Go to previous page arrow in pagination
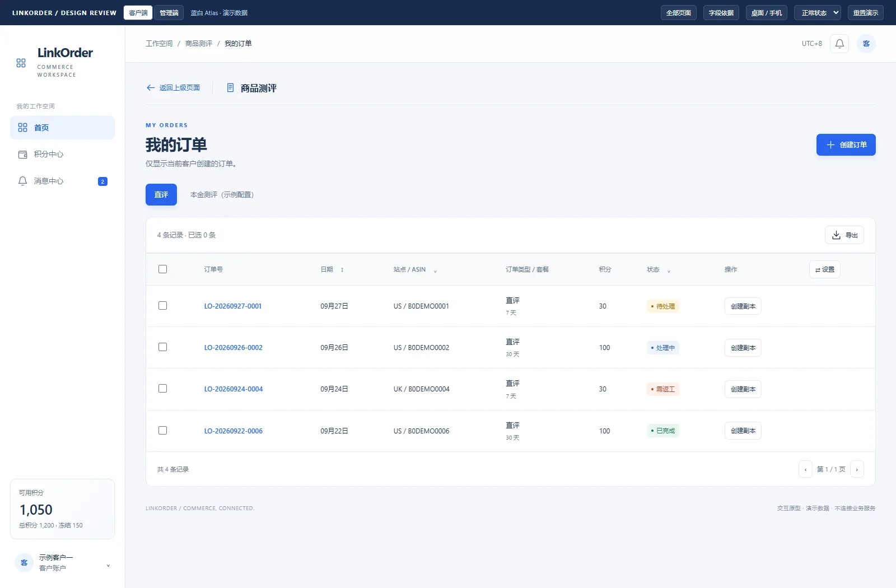Image resolution: width=896 pixels, height=588 pixels. (x=805, y=469)
